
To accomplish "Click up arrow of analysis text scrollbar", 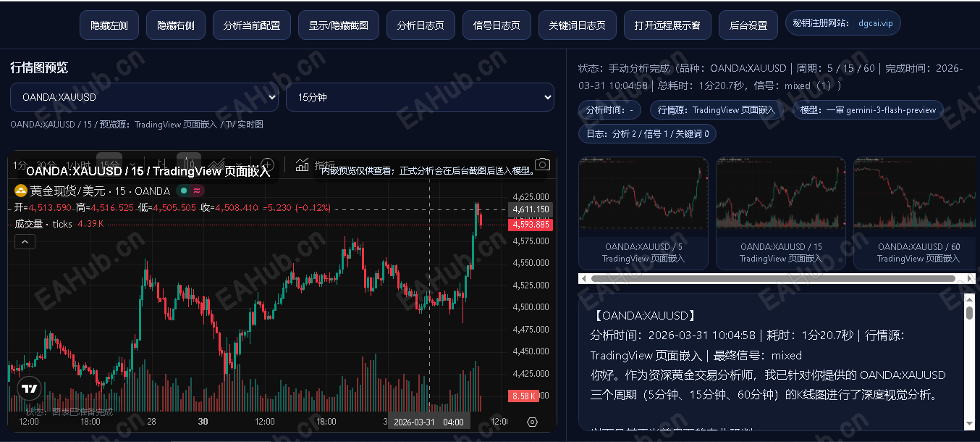I will 970,299.
